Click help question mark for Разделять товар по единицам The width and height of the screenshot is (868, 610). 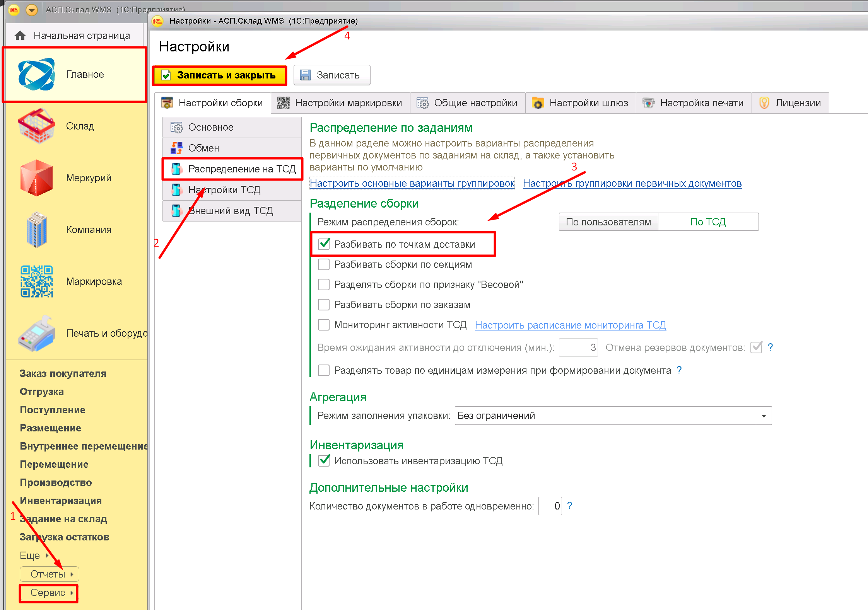679,370
